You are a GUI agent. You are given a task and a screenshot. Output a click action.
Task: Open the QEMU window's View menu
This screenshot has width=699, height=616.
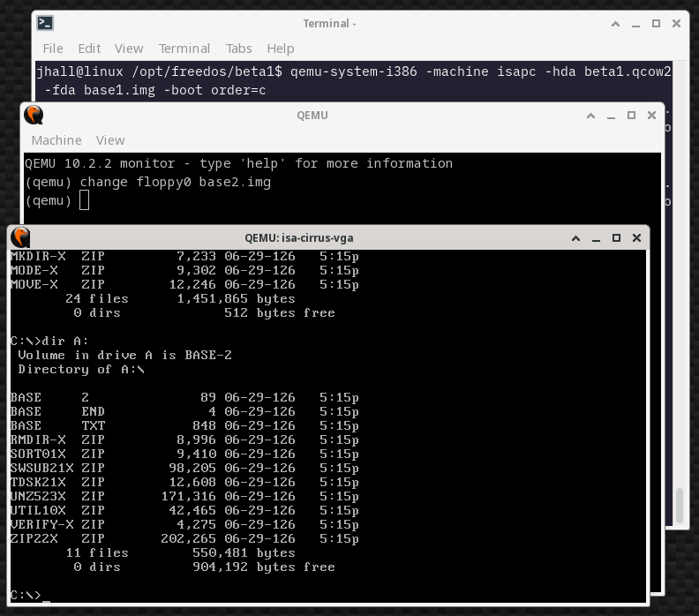110,140
